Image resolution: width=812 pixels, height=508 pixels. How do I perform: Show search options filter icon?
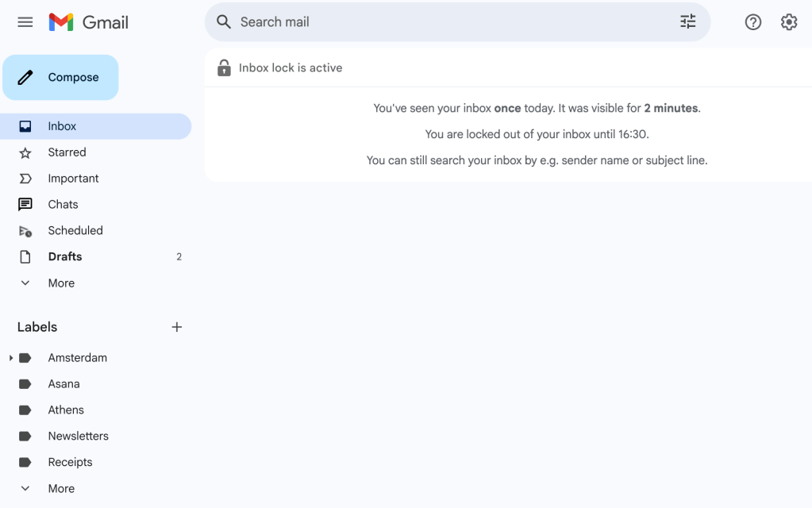click(x=687, y=22)
